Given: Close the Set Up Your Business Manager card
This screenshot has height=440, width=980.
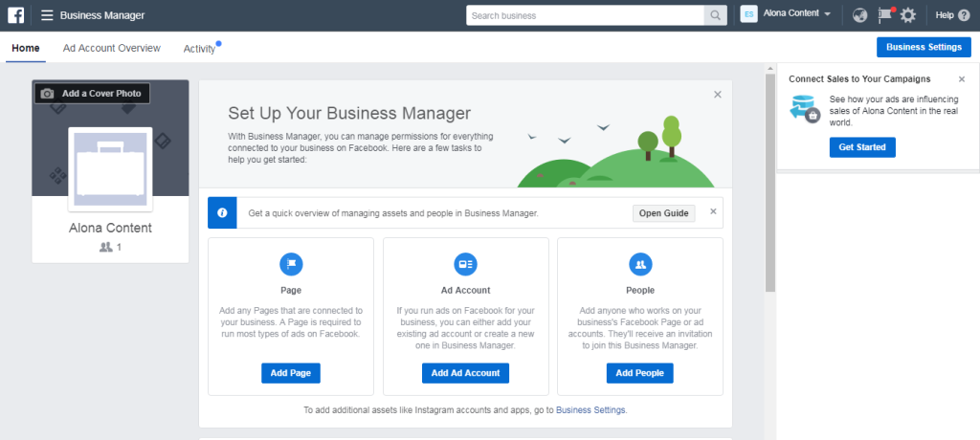Looking at the screenshot, I should click(x=718, y=95).
